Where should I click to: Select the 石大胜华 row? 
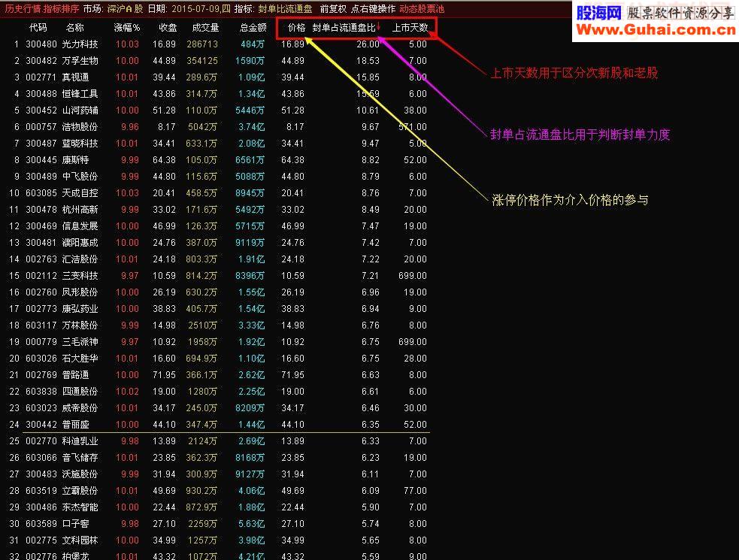[x=220, y=359]
